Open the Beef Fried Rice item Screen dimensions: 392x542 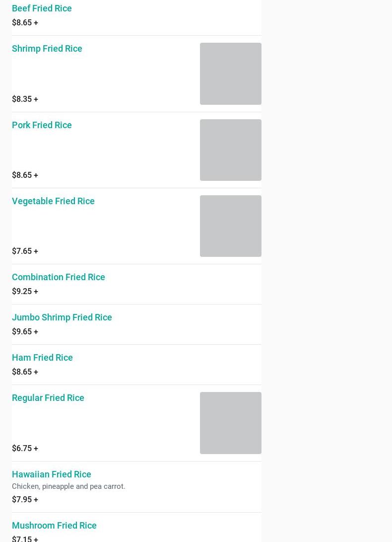coord(42,8)
